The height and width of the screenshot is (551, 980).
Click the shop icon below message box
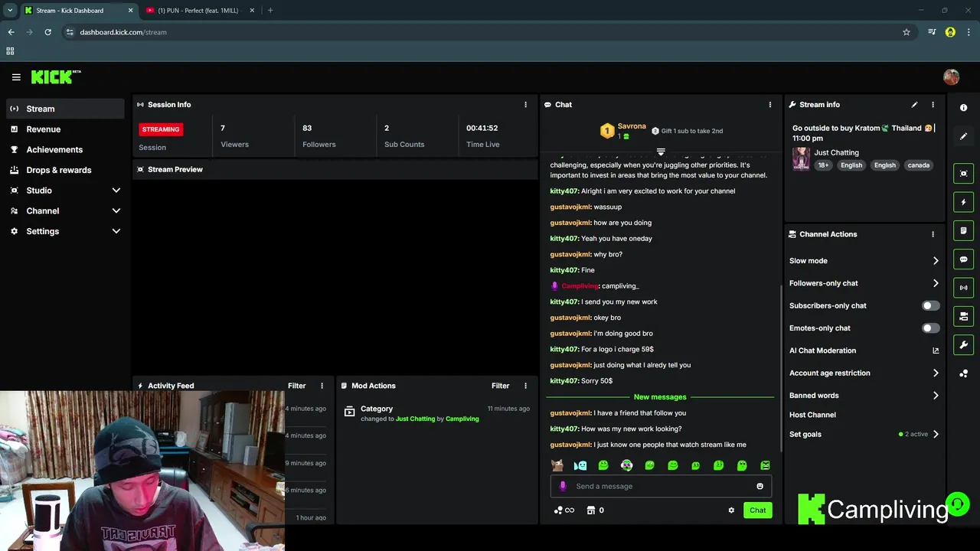pyautogui.click(x=591, y=510)
